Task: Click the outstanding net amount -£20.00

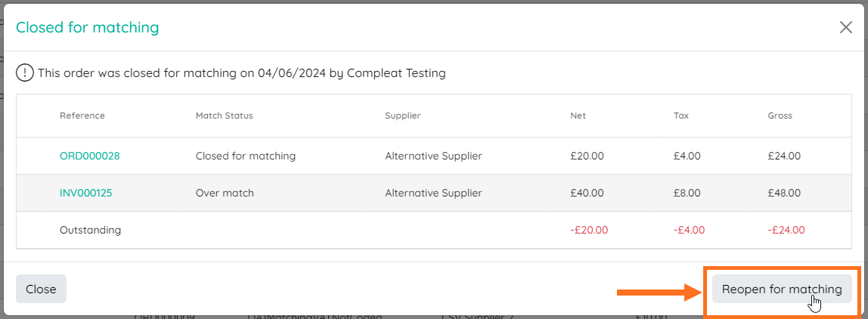Action: coord(589,230)
